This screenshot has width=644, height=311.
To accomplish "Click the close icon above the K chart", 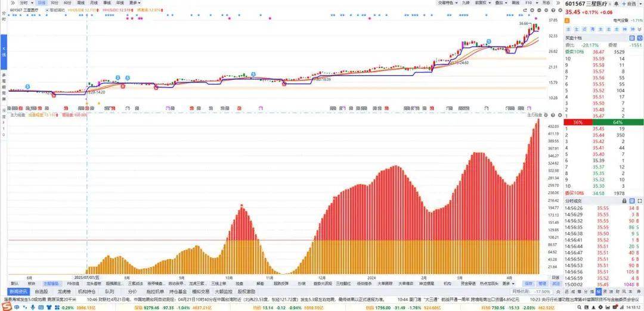I will (x=559, y=10).
